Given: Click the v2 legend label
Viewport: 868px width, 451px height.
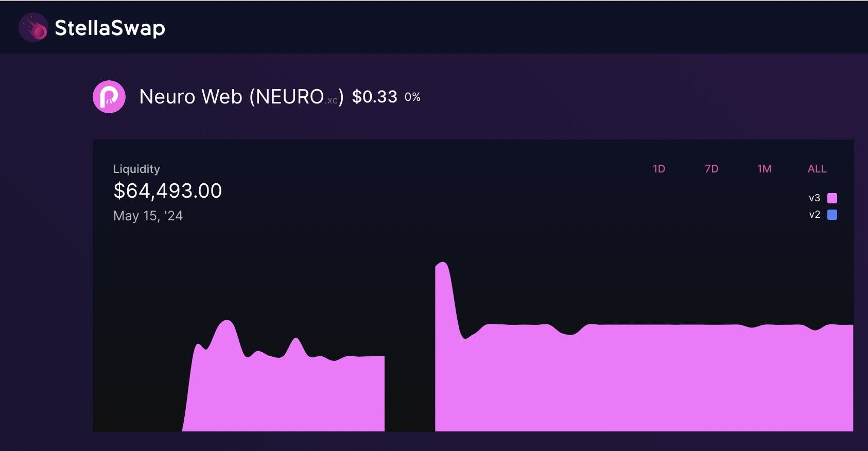Looking at the screenshot, I should pyautogui.click(x=814, y=215).
